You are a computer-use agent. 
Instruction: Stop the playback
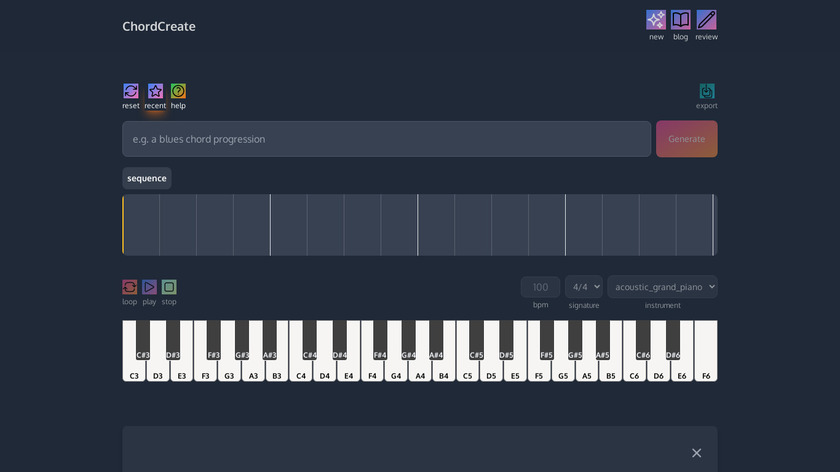(169, 287)
